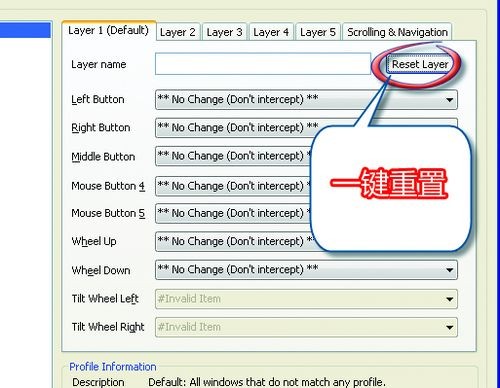Image resolution: width=500 pixels, height=388 pixels.
Task: Open the Layer 5 tab
Action: click(x=318, y=32)
